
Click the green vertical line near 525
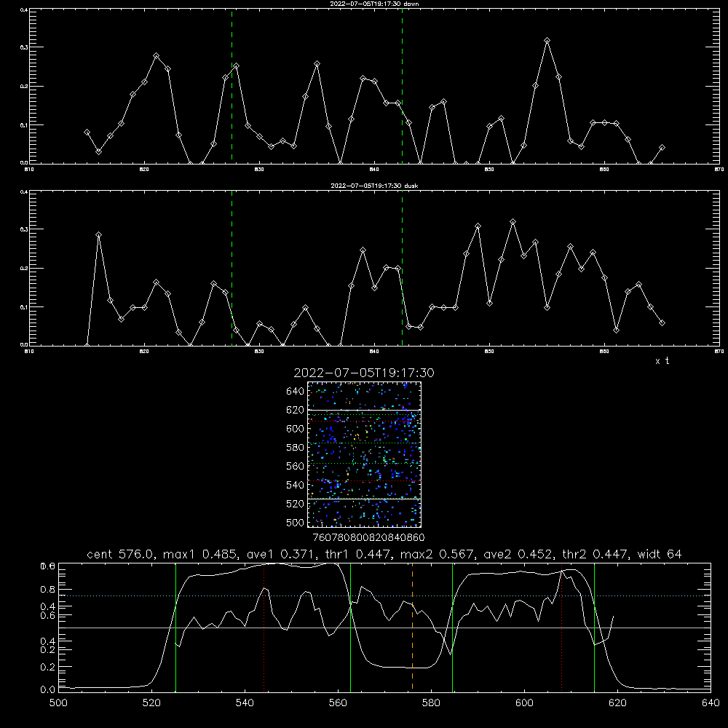pyautogui.click(x=175, y=627)
